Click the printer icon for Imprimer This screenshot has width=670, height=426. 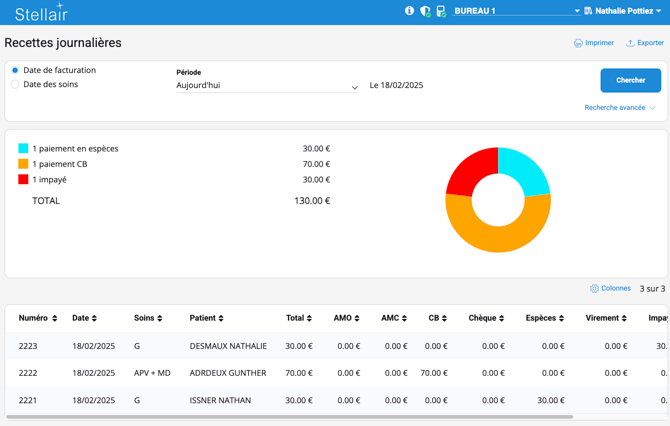click(x=578, y=43)
